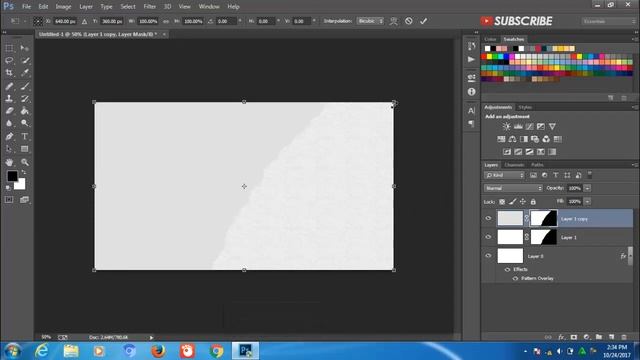This screenshot has height=360, width=640.
Task: Toggle Pattern Overlay effect visibility
Action: (515, 278)
